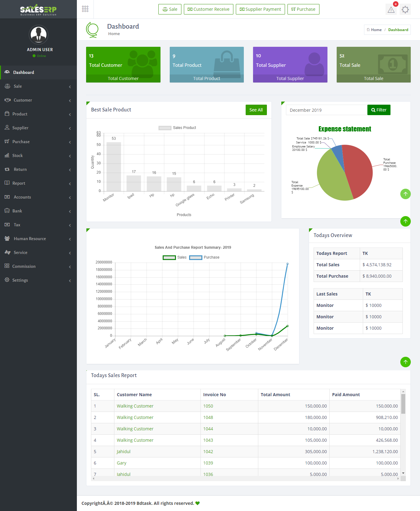The height and width of the screenshot is (511, 420).
Task: Toggle the Sales Product legend in bar chart
Action: click(177, 128)
